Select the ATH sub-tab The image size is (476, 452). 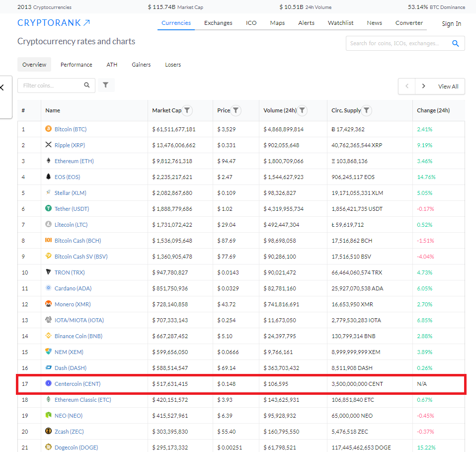click(x=112, y=65)
